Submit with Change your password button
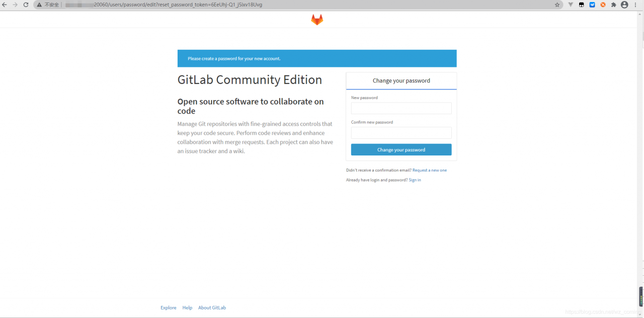Viewport: 644px width, 318px height. [x=401, y=150]
